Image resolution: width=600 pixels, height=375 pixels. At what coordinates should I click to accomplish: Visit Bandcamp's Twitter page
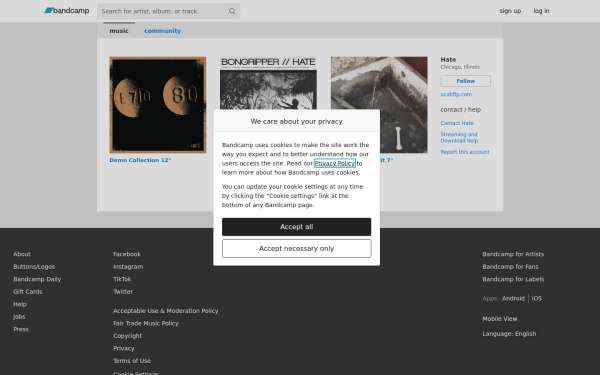point(123,292)
